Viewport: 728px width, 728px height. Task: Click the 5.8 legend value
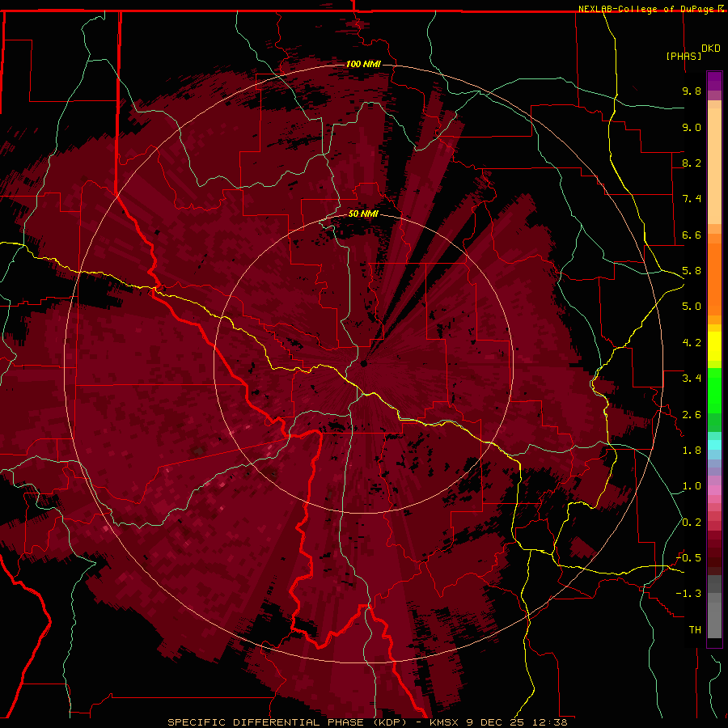point(692,271)
